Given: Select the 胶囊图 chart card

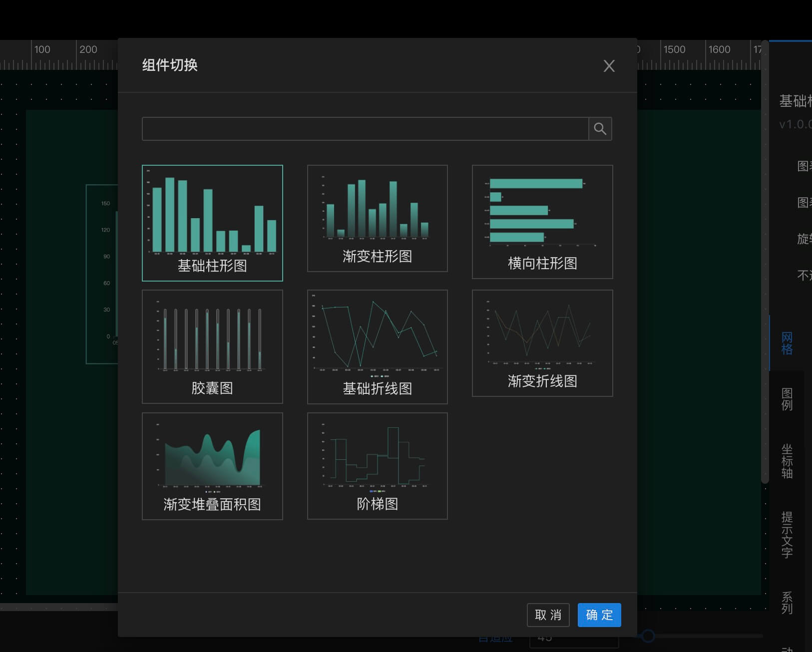Looking at the screenshot, I should click(x=212, y=346).
